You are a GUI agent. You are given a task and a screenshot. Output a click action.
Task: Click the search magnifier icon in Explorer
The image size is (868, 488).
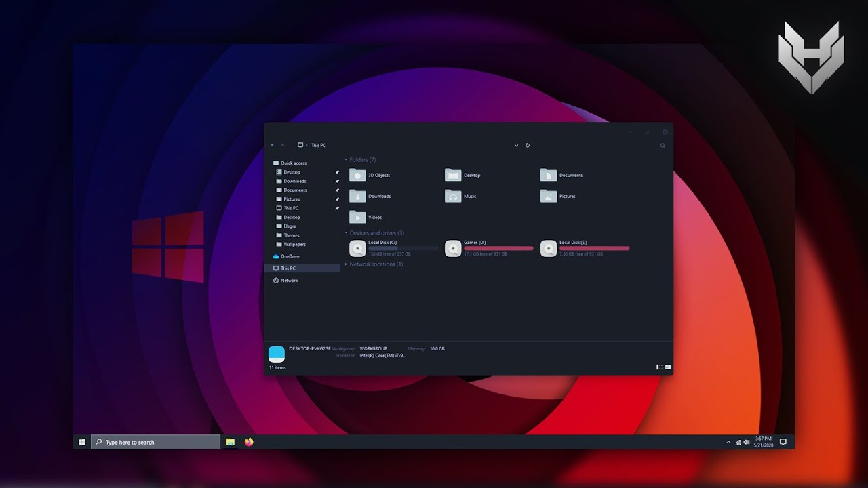663,145
